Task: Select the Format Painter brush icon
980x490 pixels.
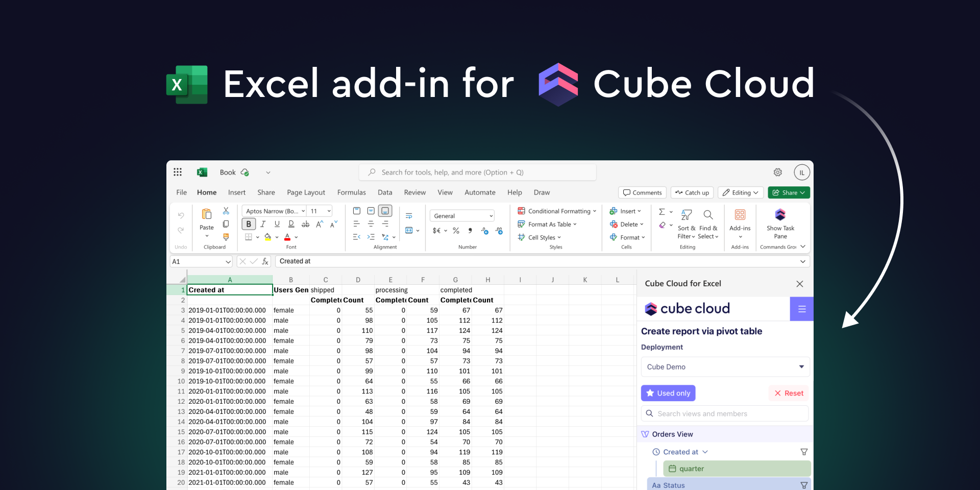Action: (226, 237)
